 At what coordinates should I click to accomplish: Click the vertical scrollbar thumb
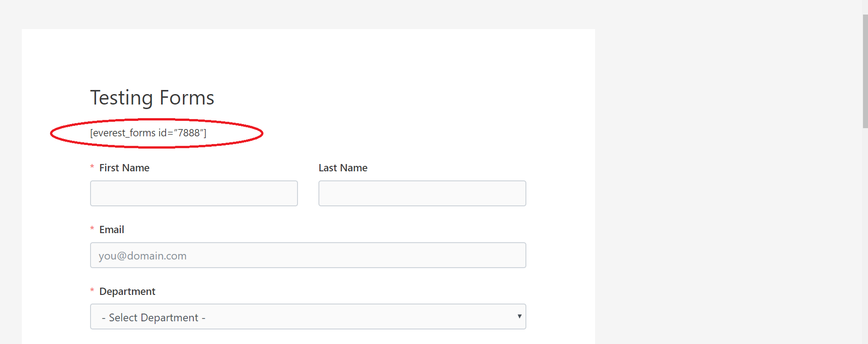[865, 71]
